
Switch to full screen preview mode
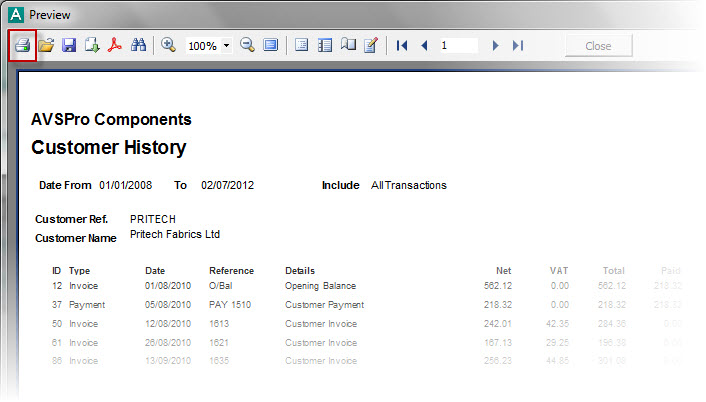[270, 46]
